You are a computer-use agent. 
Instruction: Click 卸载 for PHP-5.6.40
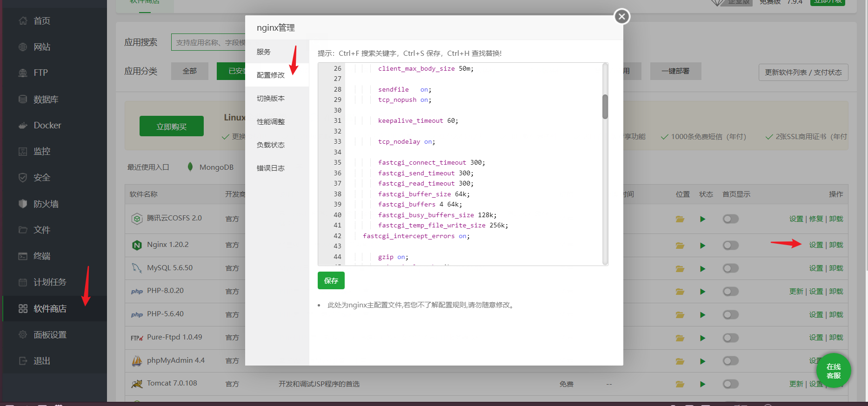click(x=836, y=315)
